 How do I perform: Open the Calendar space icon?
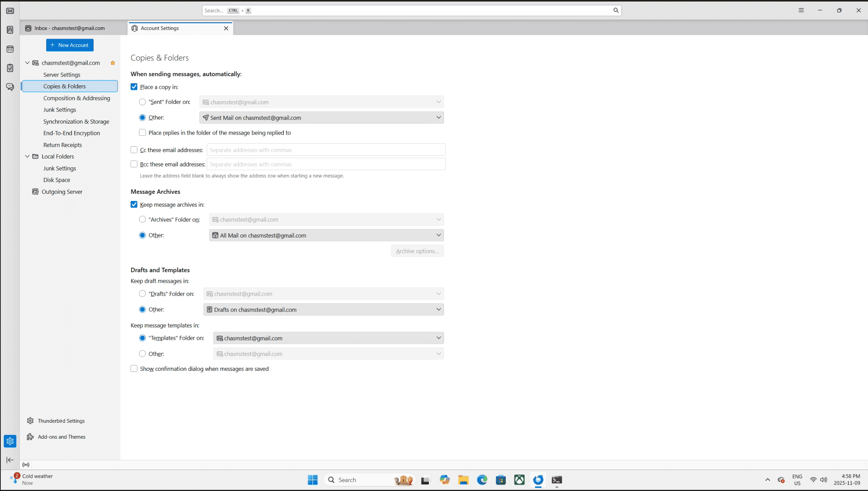[10, 49]
